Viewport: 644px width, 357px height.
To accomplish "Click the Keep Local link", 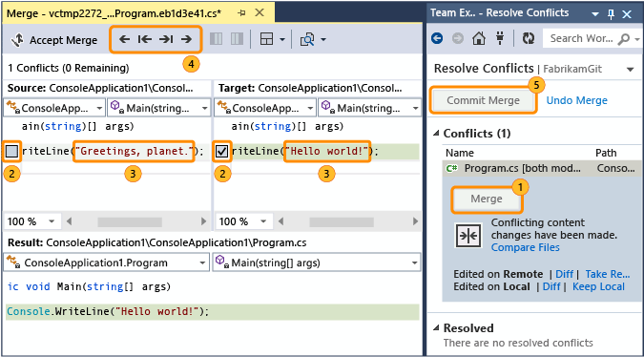I will coord(598,286).
